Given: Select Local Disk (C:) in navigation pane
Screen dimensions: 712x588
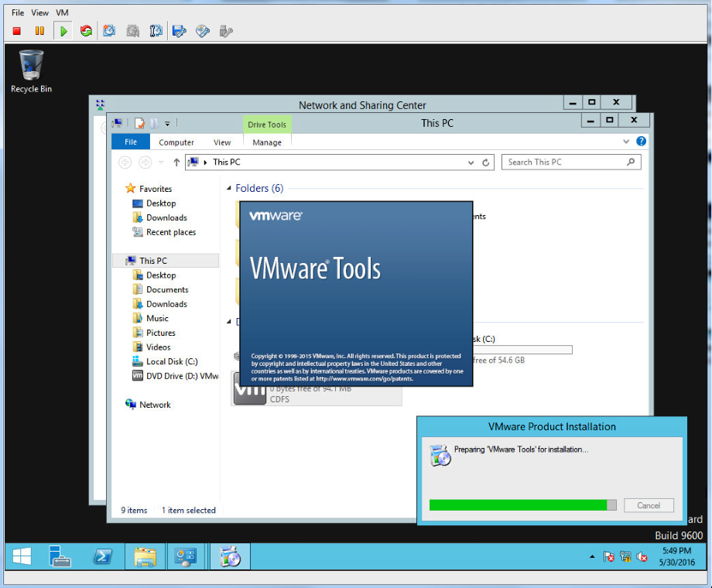Looking at the screenshot, I should coord(172,361).
